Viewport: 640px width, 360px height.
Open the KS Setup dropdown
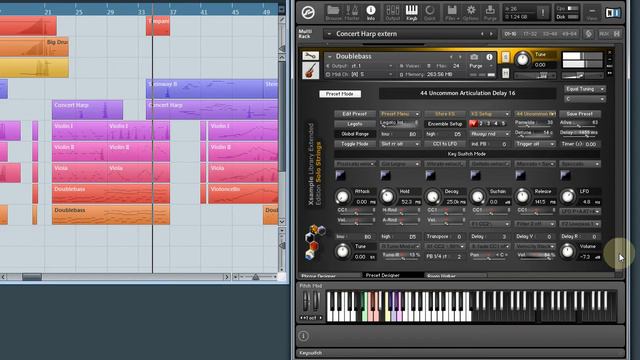tap(489, 114)
